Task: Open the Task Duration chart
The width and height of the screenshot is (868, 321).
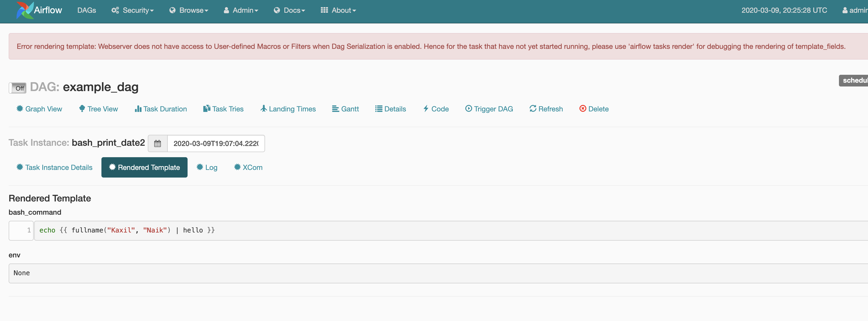Action: [161, 109]
